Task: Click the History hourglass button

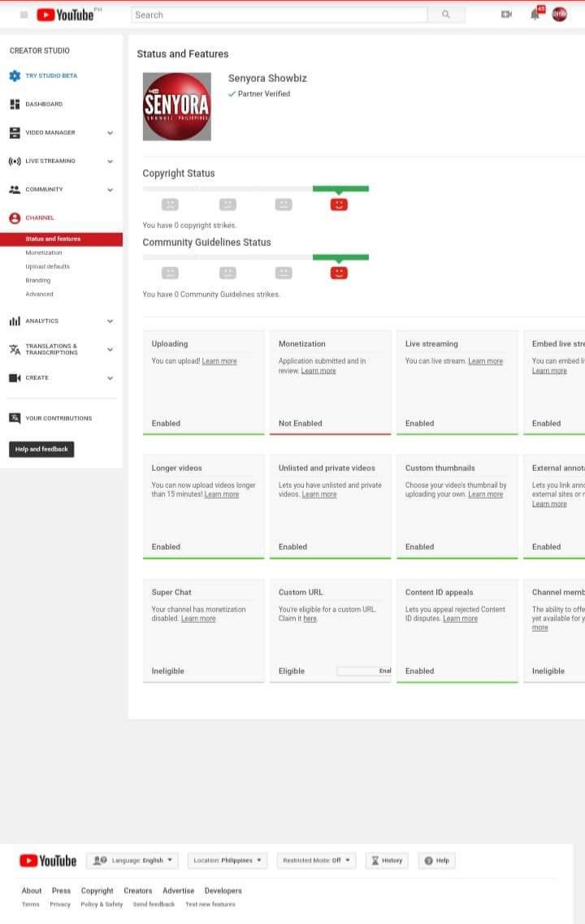Action: coord(387,861)
